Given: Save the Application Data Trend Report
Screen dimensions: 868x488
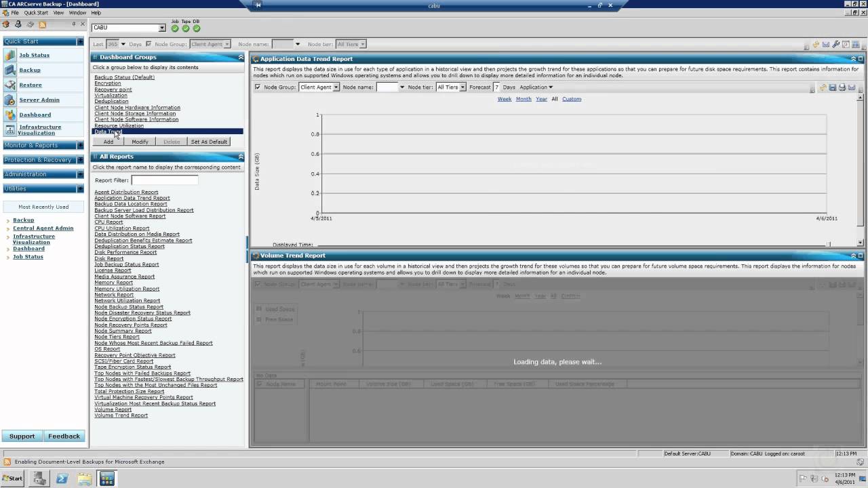Looking at the screenshot, I should (832, 87).
